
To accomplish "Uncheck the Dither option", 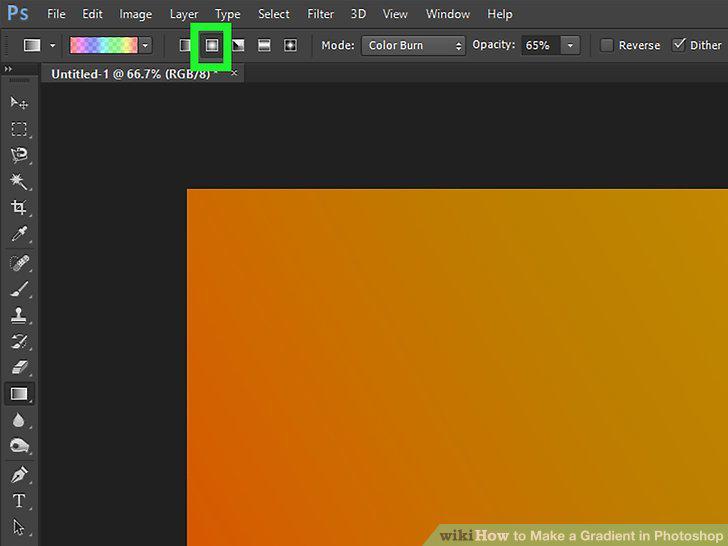I will 679,45.
